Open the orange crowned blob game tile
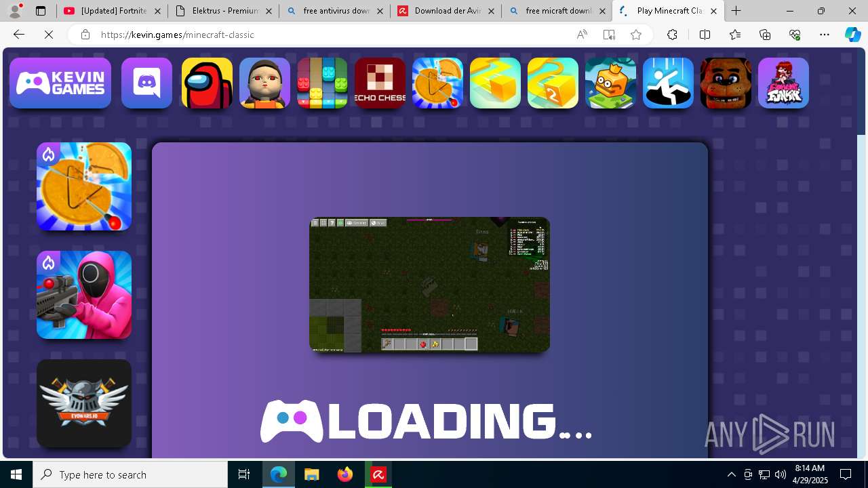The height and width of the screenshot is (488, 868). click(x=611, y=83)
